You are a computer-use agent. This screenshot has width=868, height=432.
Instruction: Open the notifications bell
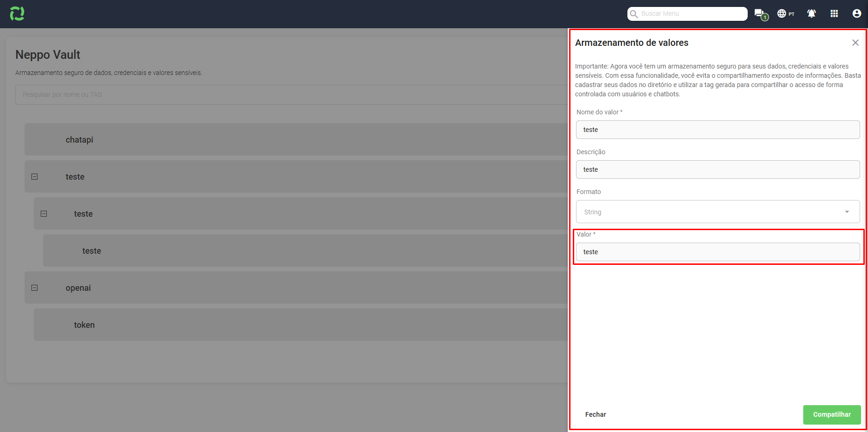pyautogui.click(x=812, y=13)
